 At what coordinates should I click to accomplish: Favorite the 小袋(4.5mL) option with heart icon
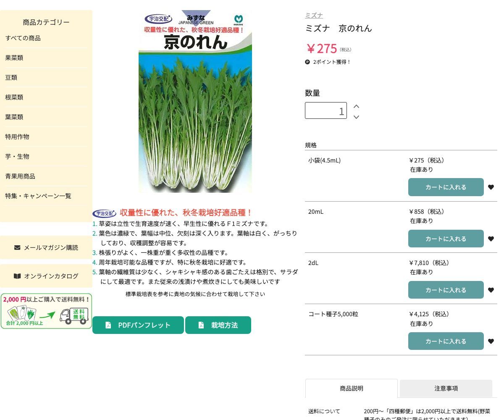click(491, 187)
